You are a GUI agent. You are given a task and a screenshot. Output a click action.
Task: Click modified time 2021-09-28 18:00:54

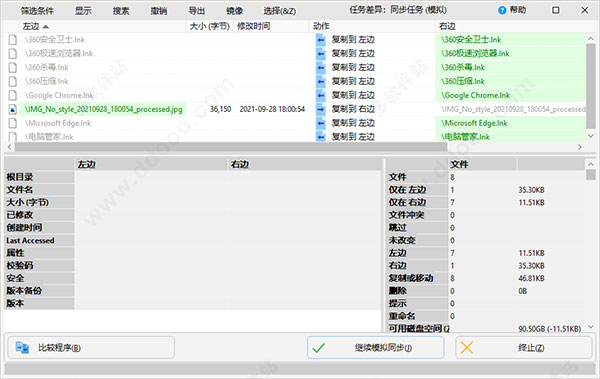pyautogui.click(x=272, y=109)
